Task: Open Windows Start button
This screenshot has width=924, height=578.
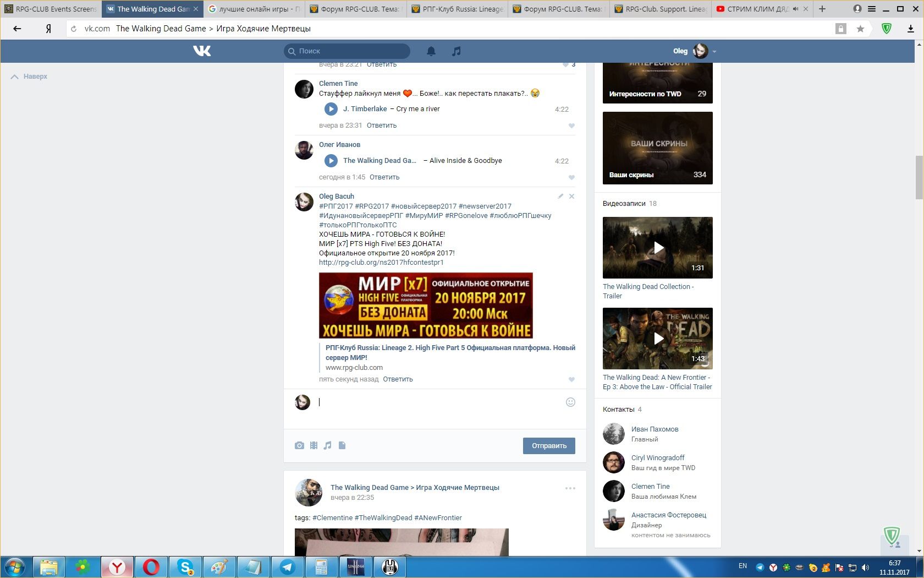Action: point(15,567)
